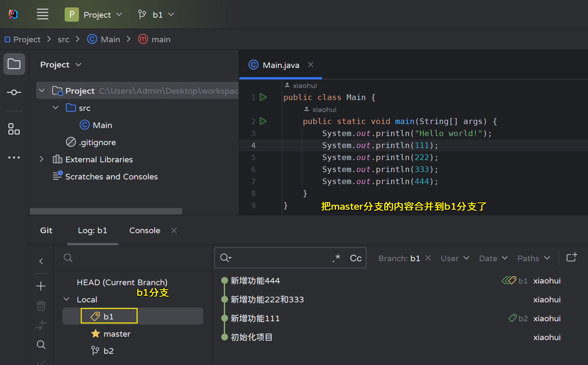Remove the Branch: b1 filter

pos(428,258)
